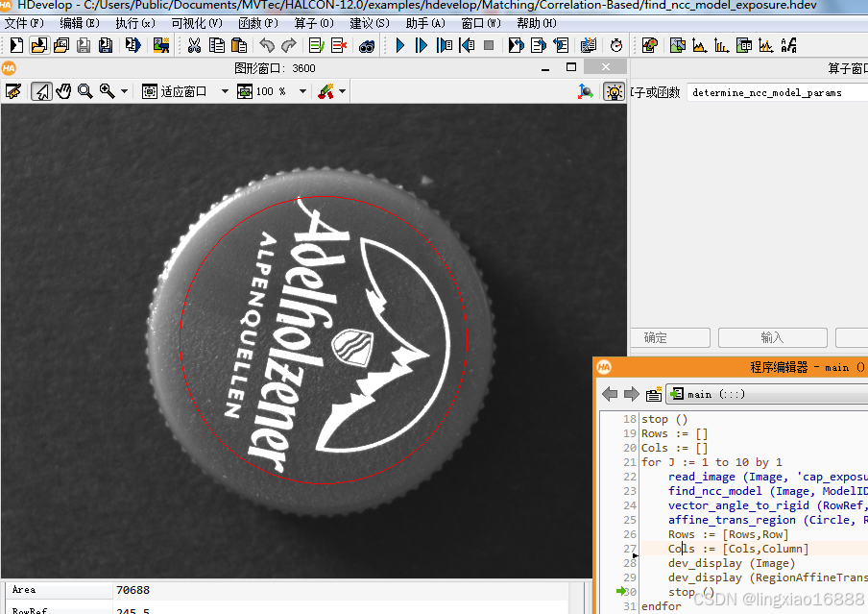Select the hand pan tool
Screen dimensions: 868x614
(x=63, y=91)
